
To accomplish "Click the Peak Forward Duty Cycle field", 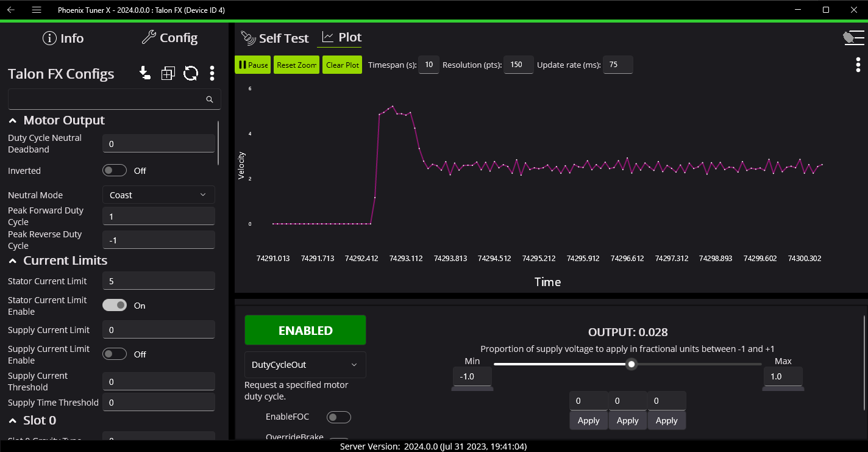I will tap(158, 216).
